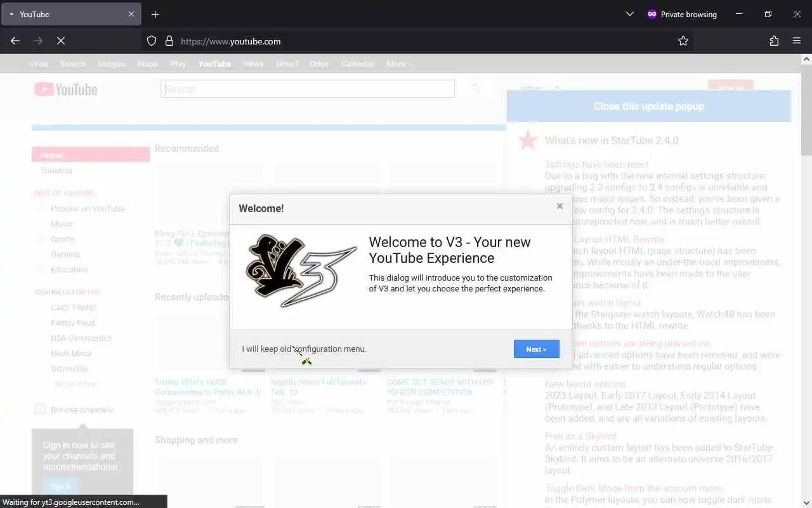Close the YouTube browser tab
The image size is (812, 508).
coord(131,14)
